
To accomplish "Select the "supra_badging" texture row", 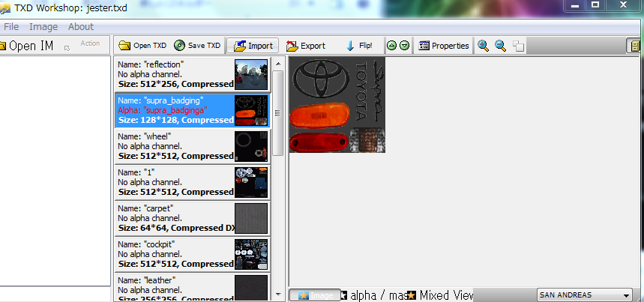I will [192, 110].
